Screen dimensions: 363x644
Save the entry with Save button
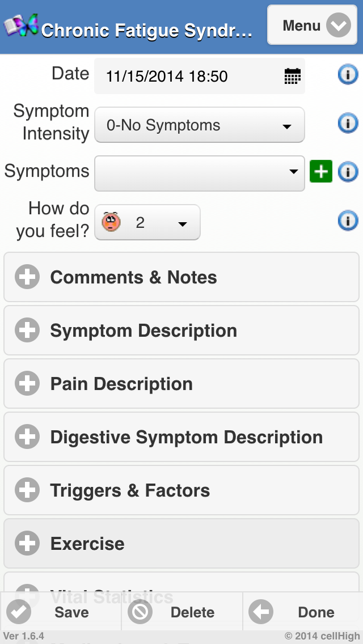point(61,612)
